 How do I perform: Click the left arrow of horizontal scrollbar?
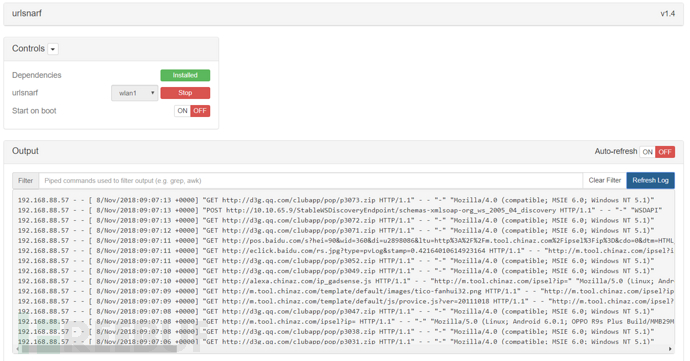[x=18, y=349]
